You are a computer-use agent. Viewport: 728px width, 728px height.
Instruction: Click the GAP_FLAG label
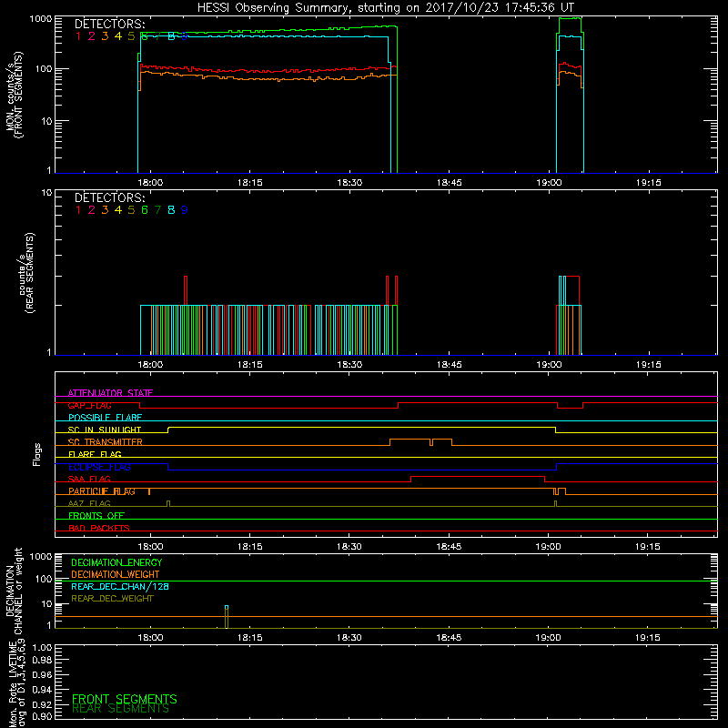89,405
